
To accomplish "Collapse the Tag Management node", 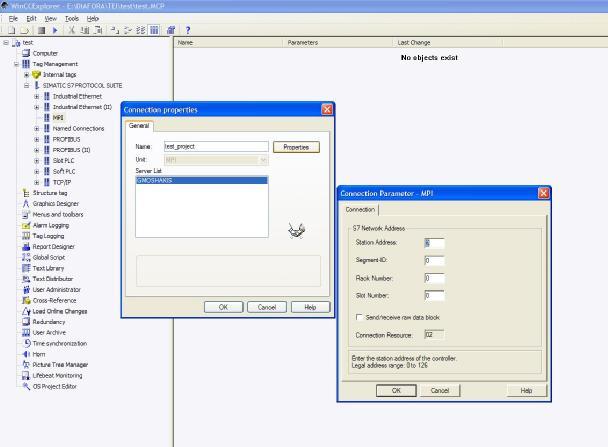I will [x=16, y=64].
